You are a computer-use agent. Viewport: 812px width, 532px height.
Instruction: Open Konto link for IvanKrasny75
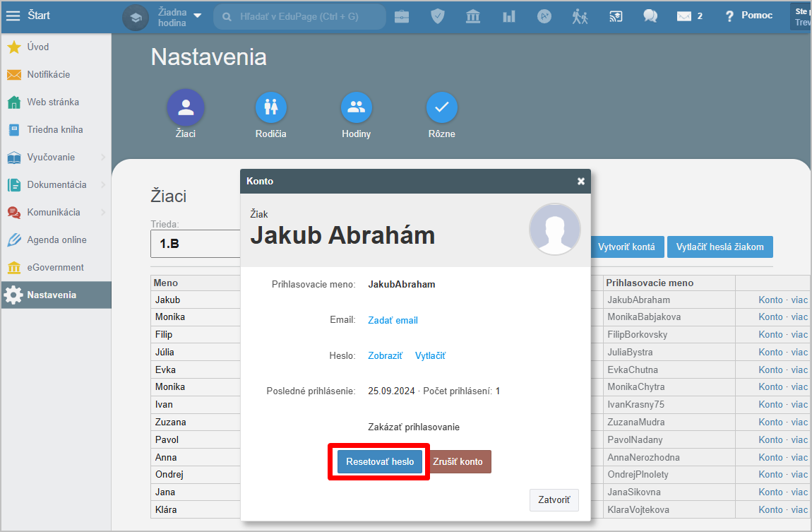pos(770,405)
